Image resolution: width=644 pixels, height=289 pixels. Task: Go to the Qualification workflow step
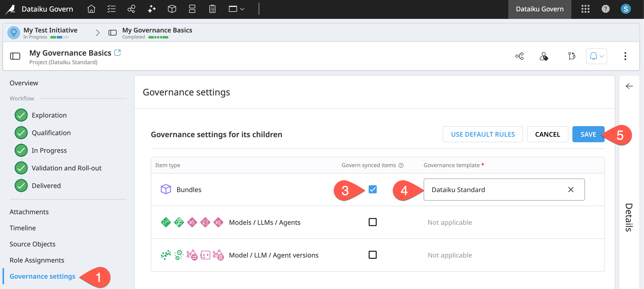[x=51, y=133]
